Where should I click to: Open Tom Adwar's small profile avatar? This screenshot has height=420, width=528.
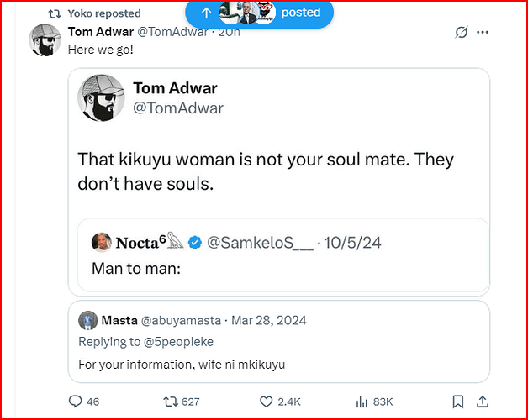(45, 40)
